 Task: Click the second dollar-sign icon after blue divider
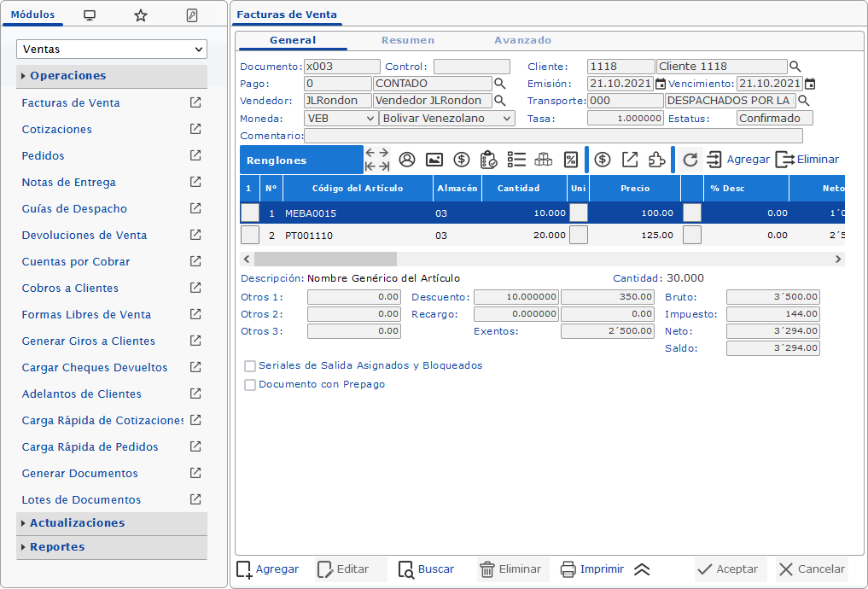point(603,160)
